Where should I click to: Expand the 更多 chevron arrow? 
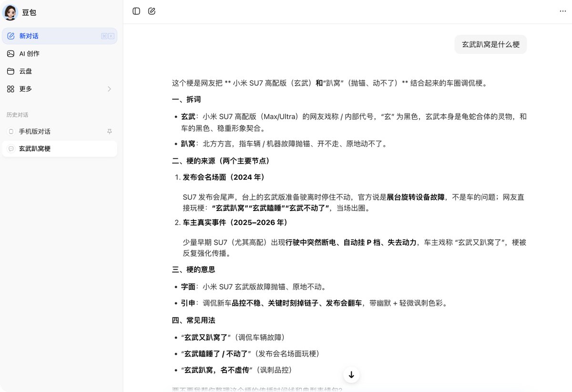(109, 89)
